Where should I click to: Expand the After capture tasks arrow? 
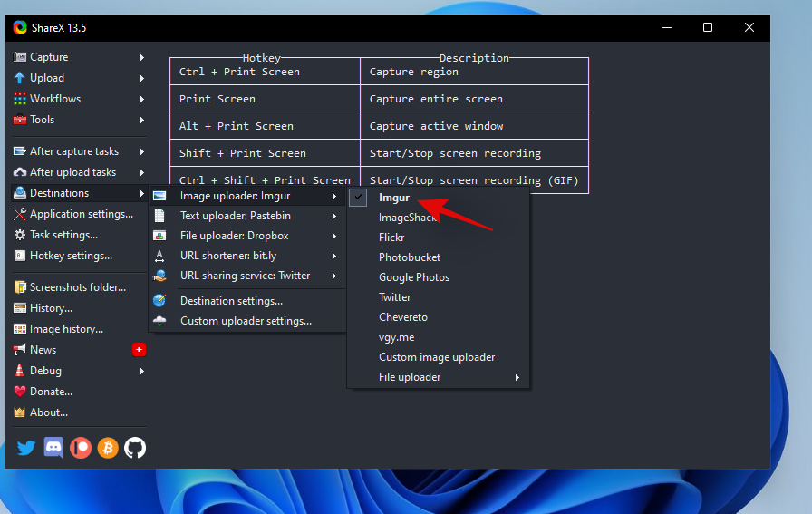click(142, 151)
